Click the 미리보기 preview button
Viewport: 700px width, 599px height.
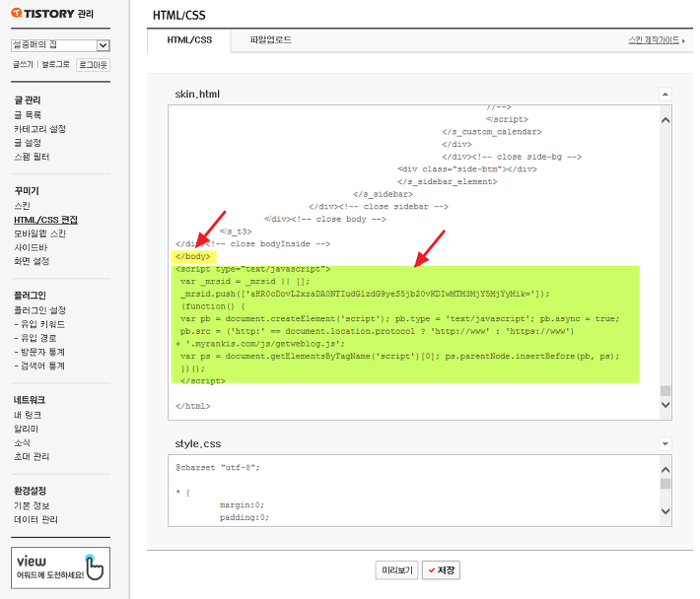(x=396, y=570)
